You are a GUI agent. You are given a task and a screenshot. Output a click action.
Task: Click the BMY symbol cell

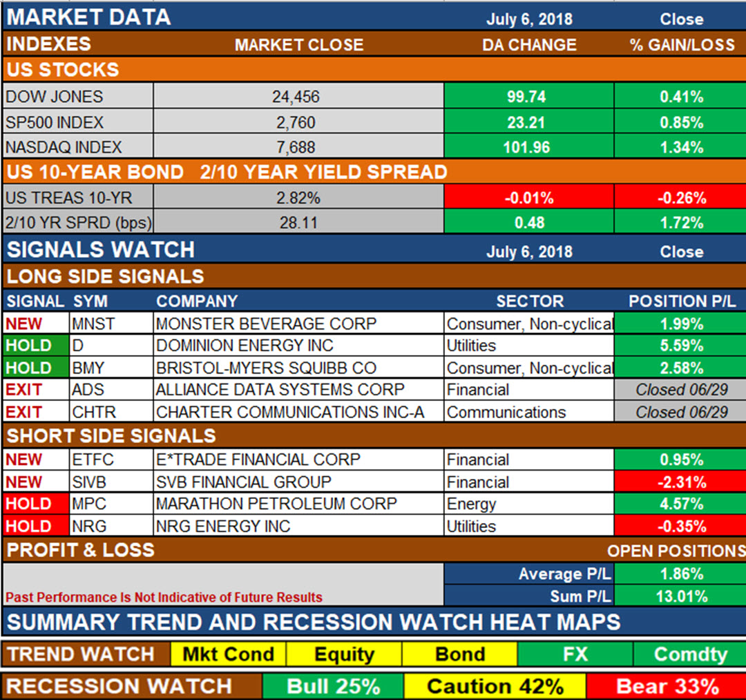(x=111, y=368)
